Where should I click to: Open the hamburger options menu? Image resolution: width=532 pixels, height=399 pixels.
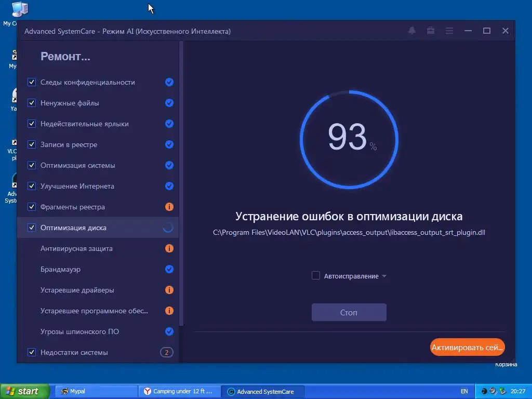pyautogui.click(x=449, y=31)
